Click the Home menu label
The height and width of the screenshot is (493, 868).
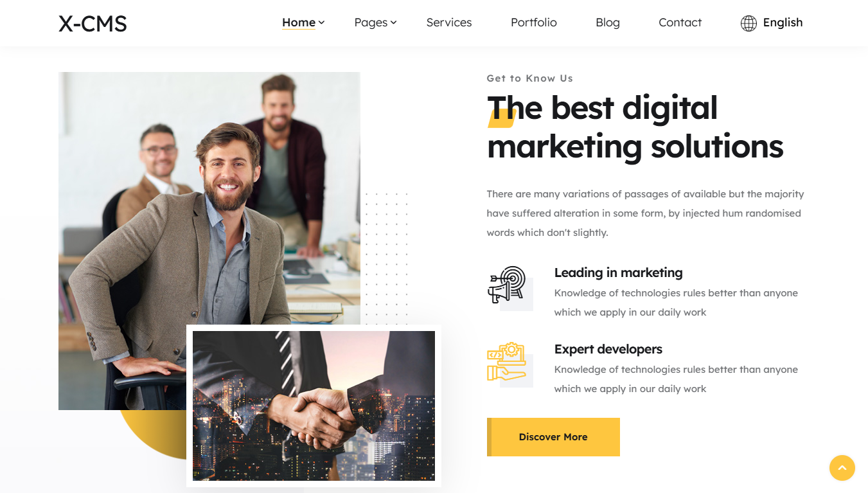(x=299, y=22)
